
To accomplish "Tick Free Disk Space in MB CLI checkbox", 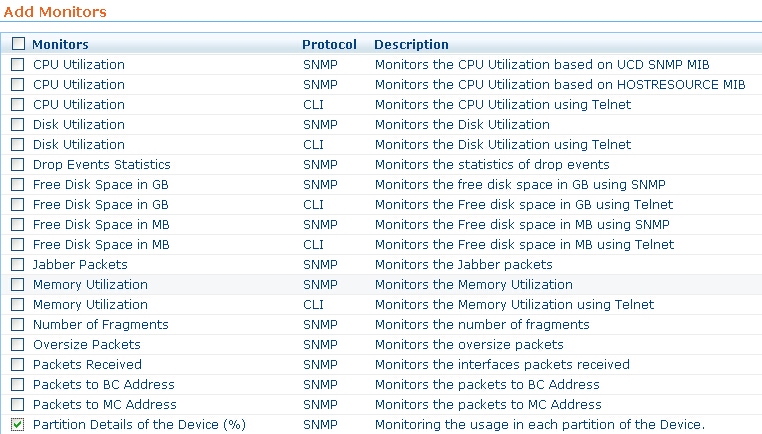I will 18,244.
